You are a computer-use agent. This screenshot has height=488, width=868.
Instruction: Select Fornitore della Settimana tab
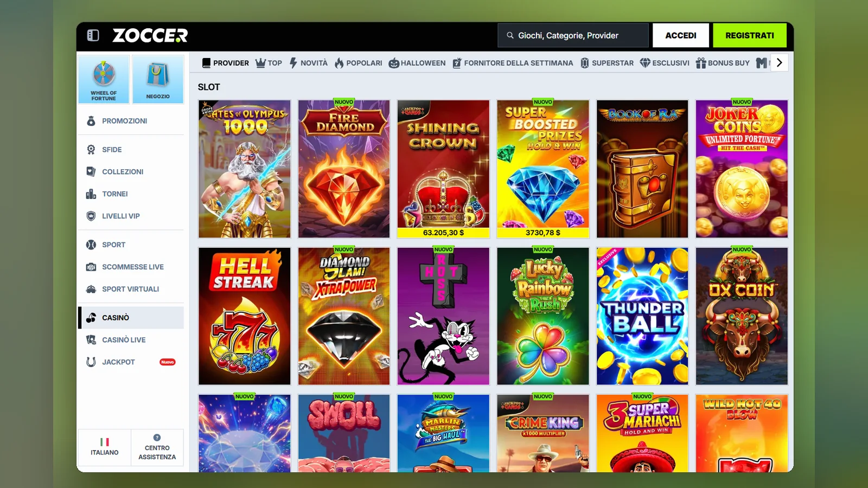(x=513, y=63)
